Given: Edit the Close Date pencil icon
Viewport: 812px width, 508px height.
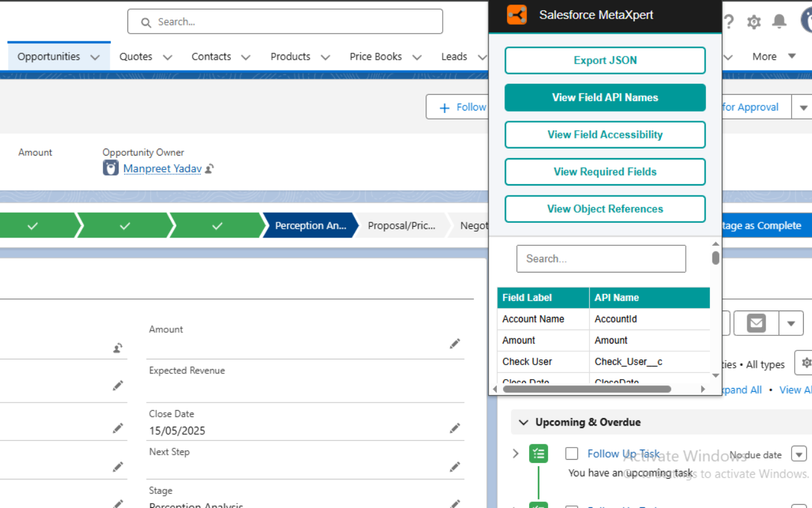Looking at the screenshot, I should [x=455, y=429].
